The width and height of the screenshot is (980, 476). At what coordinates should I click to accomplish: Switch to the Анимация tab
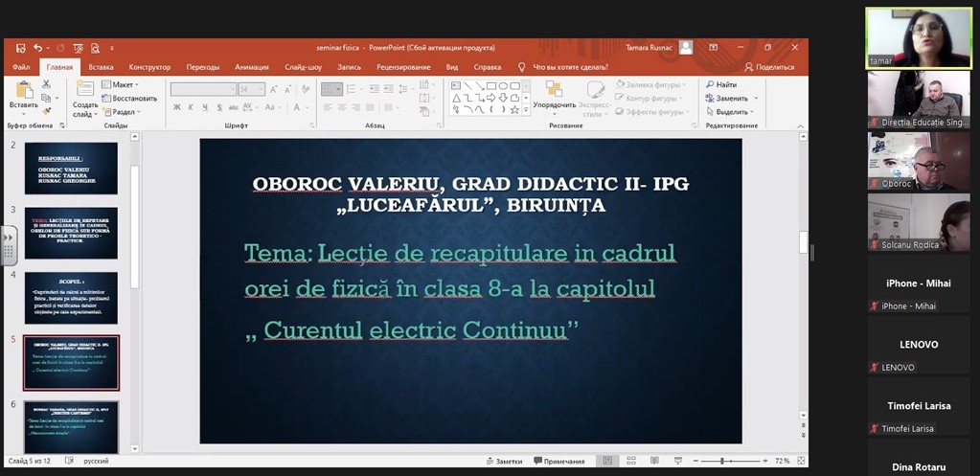click(x=251, y=67)
